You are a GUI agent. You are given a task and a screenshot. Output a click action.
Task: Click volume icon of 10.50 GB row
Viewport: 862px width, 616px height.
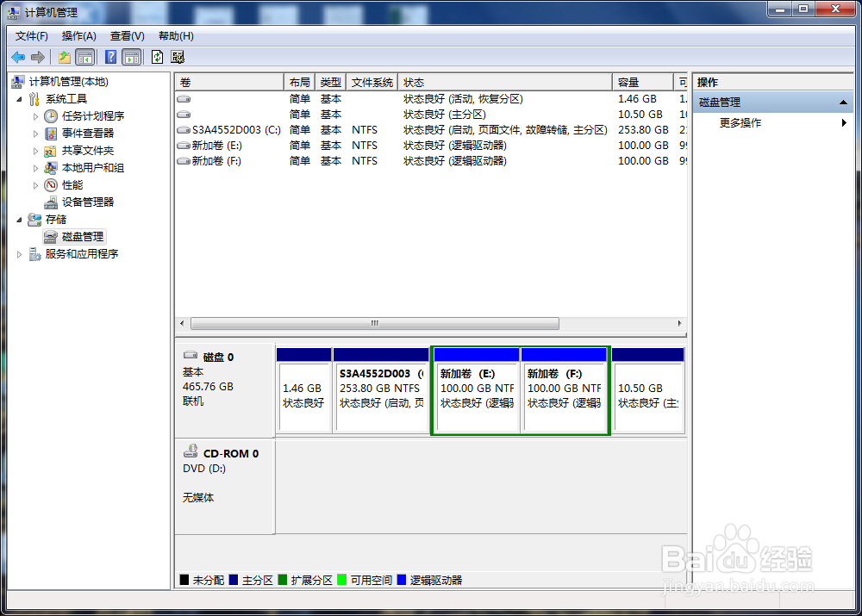click(184, 115)
